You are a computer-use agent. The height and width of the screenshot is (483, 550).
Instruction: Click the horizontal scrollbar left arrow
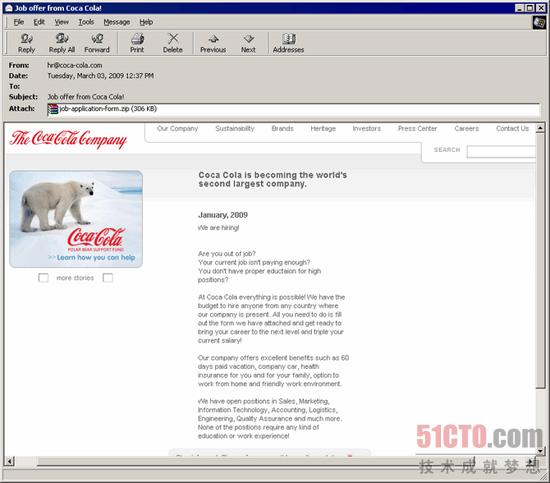click(x=10, y=461)
